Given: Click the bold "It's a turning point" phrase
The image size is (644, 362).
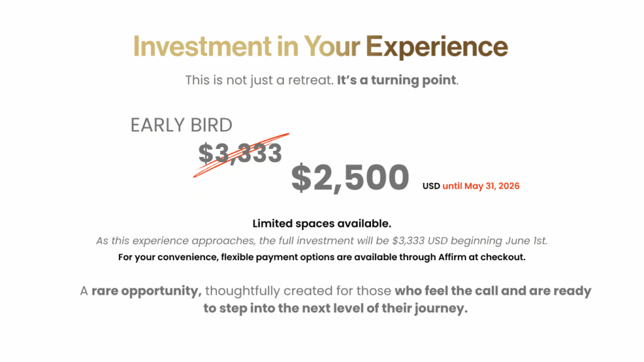Looking at the screenshot, I should pyautogui.click(x=396, y=80).
